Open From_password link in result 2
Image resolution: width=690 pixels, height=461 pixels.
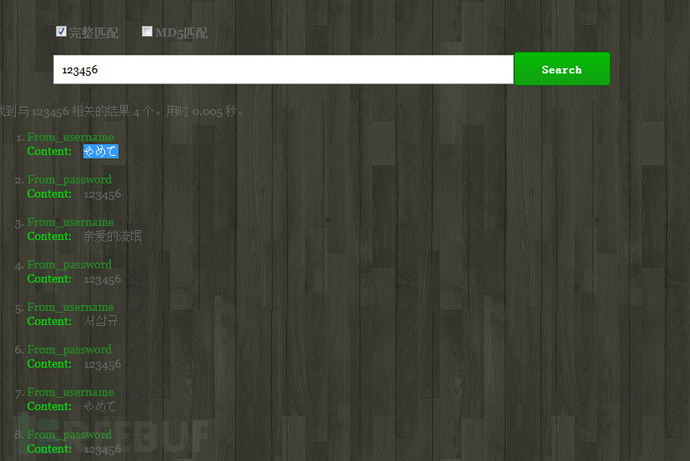click(x=70, y=179)
